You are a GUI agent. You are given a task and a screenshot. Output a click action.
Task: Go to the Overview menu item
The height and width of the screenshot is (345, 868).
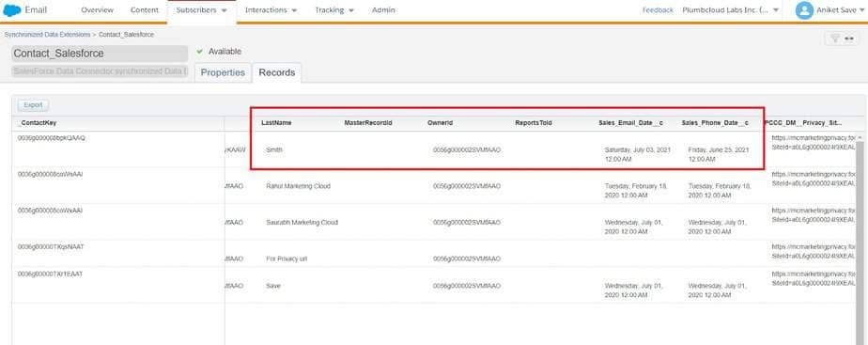pos(97,10)
